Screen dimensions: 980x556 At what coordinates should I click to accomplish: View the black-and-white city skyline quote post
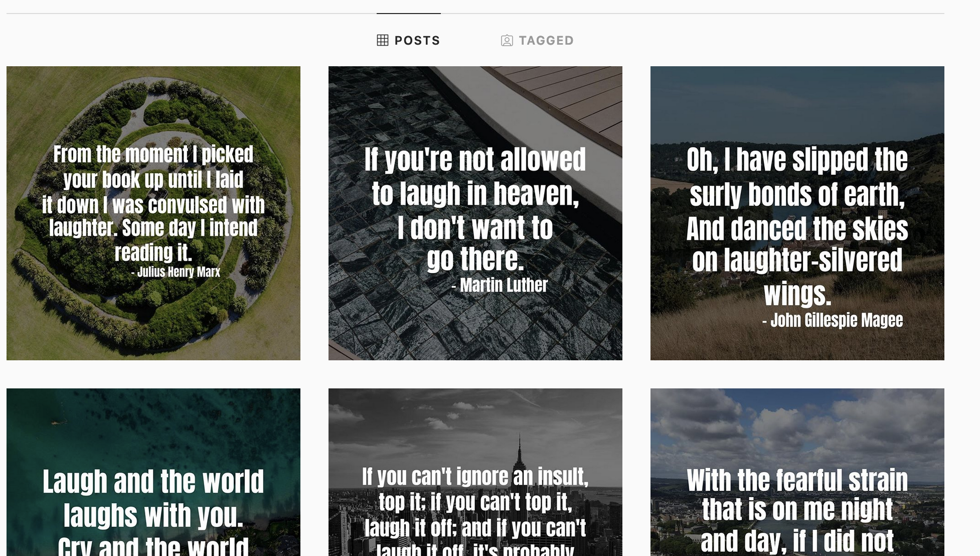tap(475, 472)
